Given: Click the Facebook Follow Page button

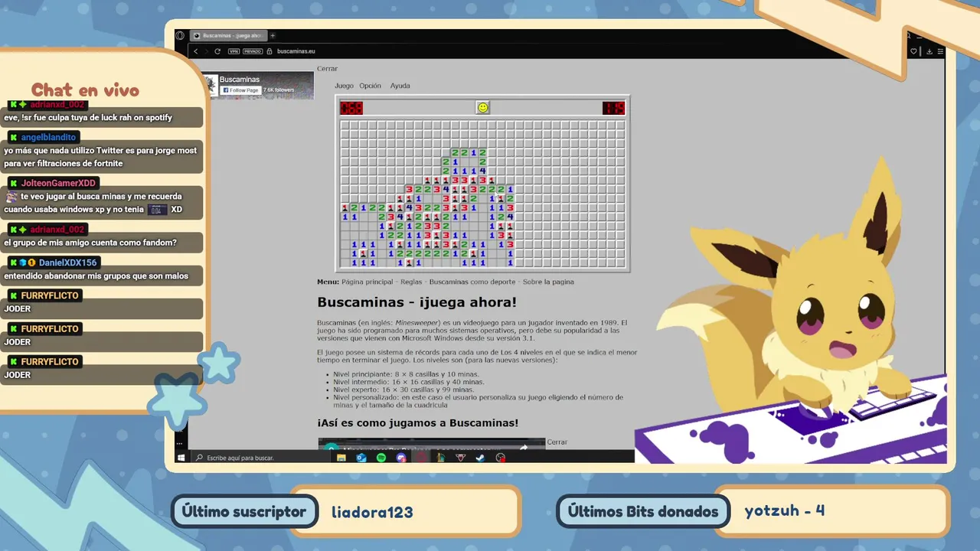Looking at the screenshot, I should 240,90.
